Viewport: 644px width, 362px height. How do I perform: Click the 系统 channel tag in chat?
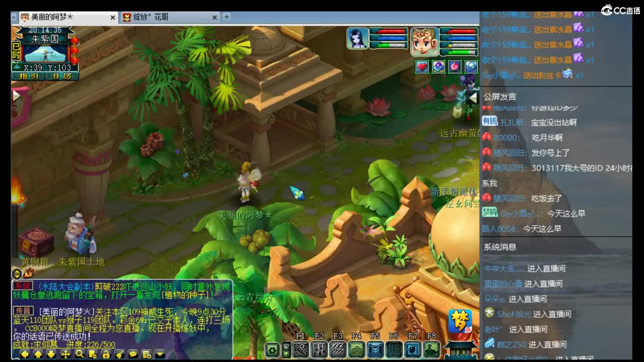tap(23, 286)
